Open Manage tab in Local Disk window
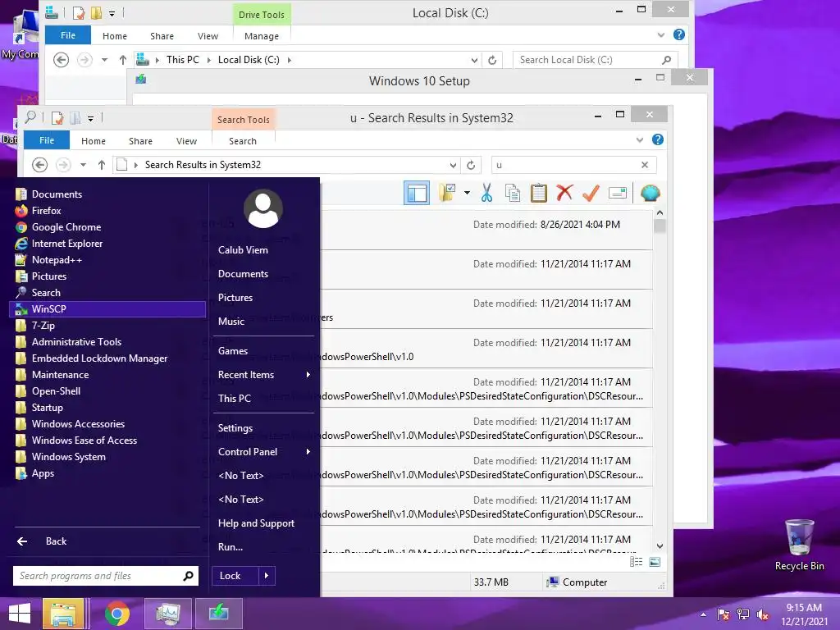This screenshot has width=840, height=630. point(262,36)
